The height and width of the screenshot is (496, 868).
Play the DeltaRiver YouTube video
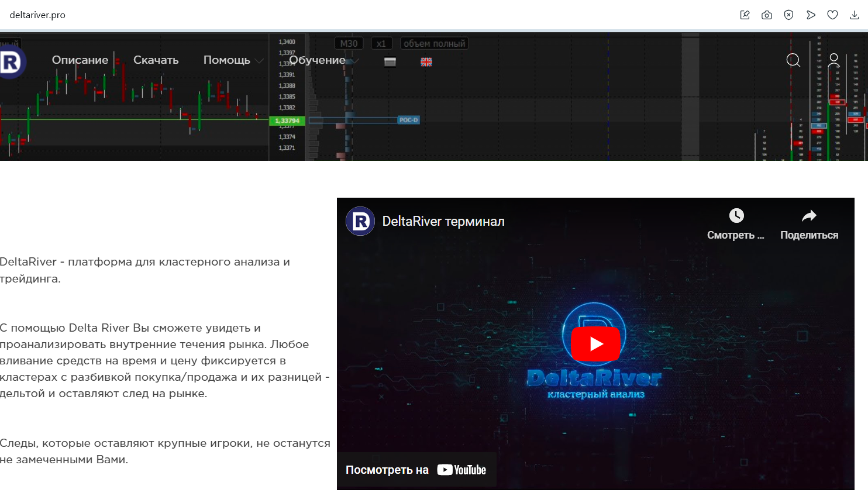(595, 343)
